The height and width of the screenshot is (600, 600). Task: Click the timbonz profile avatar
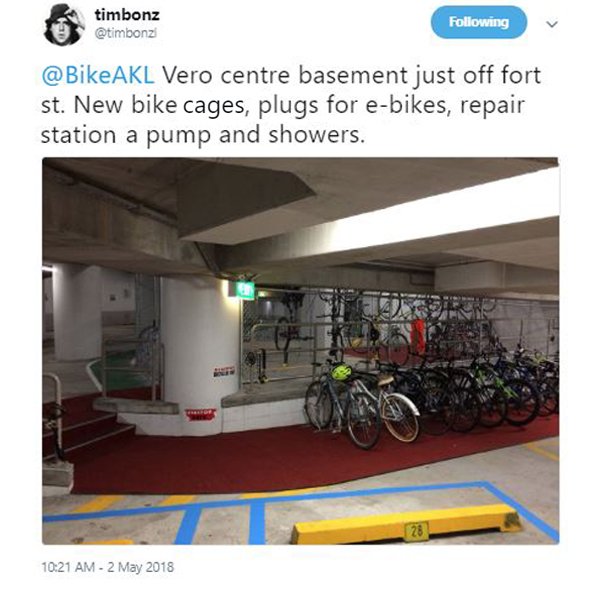click(65, 25)
